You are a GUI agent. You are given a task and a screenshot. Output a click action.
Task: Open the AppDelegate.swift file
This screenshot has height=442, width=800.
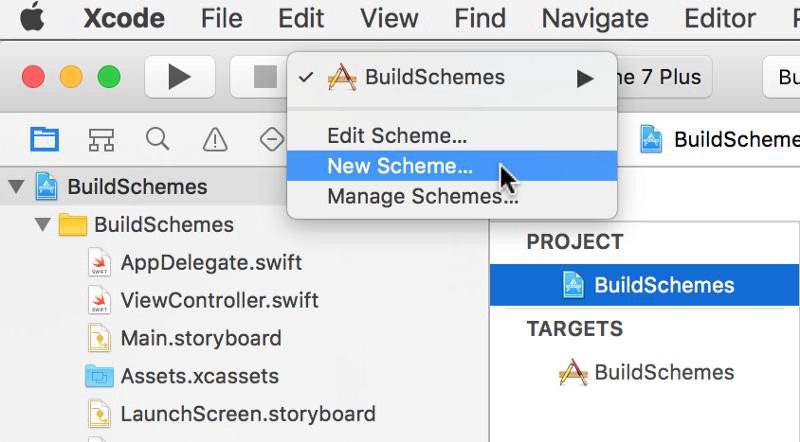(210, 263)
